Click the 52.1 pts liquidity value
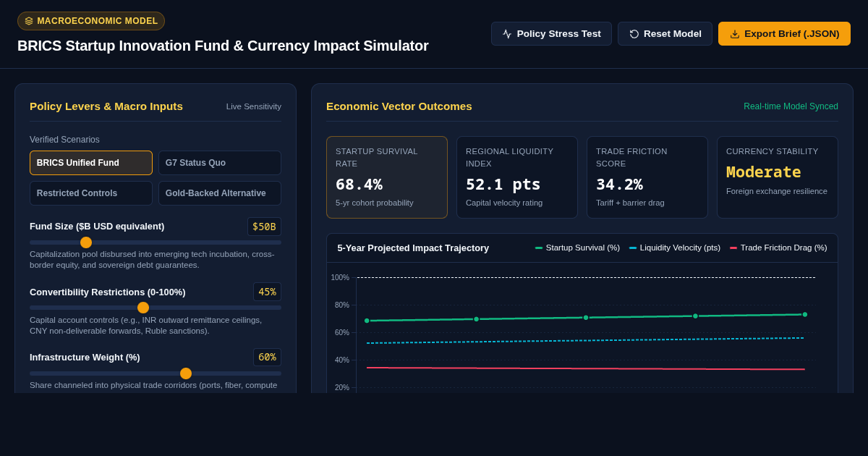 (x=503, y=185)
